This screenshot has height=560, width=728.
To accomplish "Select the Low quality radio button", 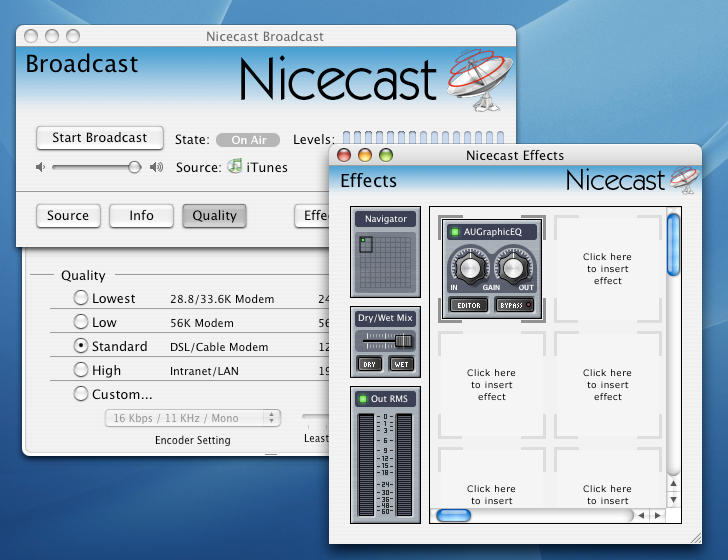I will 81,322.
